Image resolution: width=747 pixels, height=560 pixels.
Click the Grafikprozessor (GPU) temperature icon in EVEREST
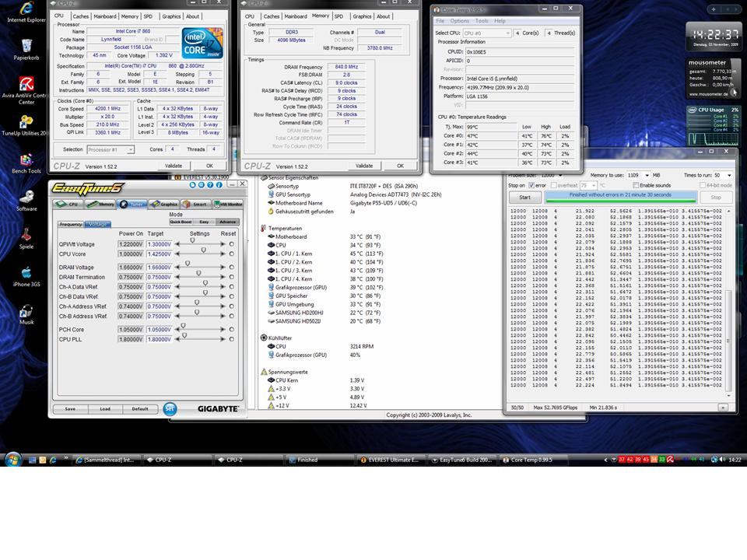point(271,288)
